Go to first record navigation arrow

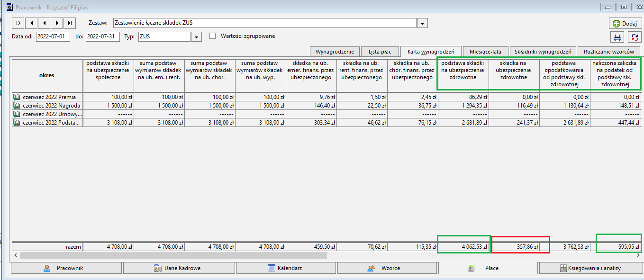click(31, 23)
